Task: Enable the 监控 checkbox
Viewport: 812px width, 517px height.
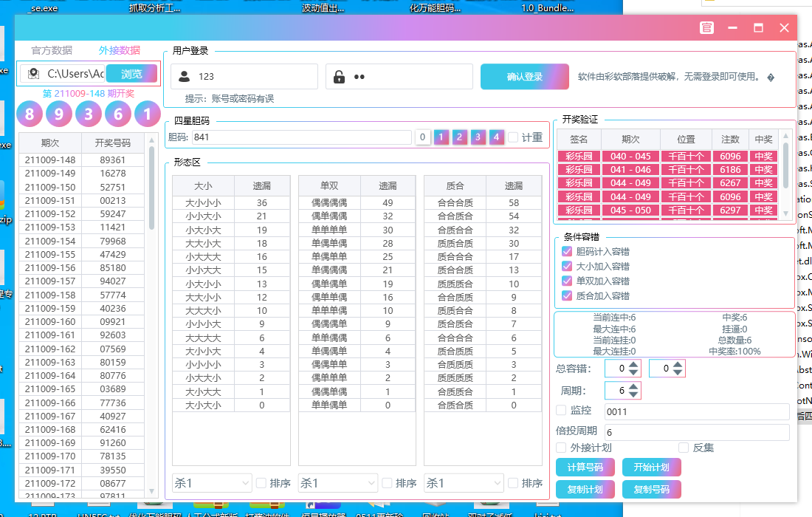Action: click(561, 411)
